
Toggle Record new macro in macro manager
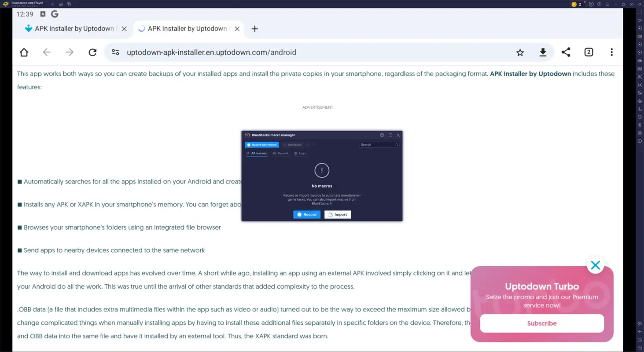click(x=262, y=144)
